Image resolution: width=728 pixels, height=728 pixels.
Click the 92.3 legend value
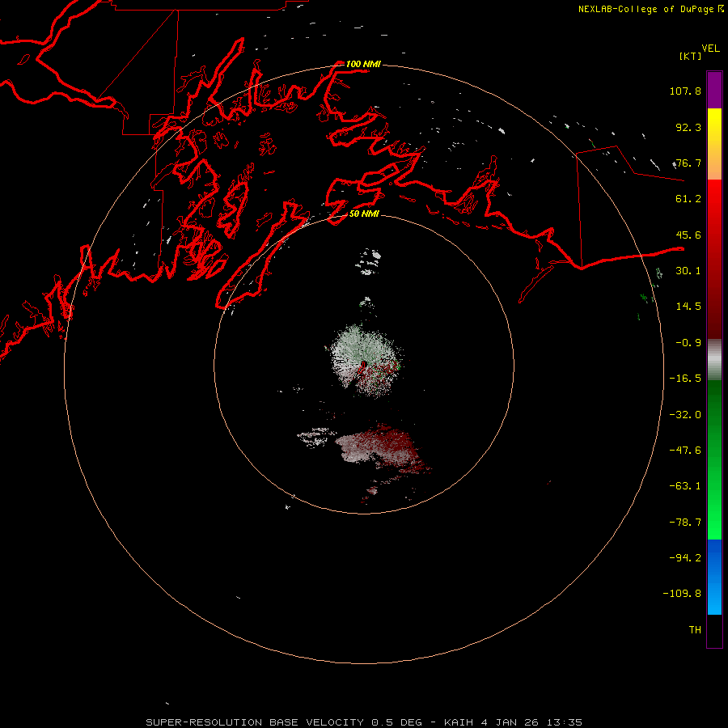(x=688, y=127)
